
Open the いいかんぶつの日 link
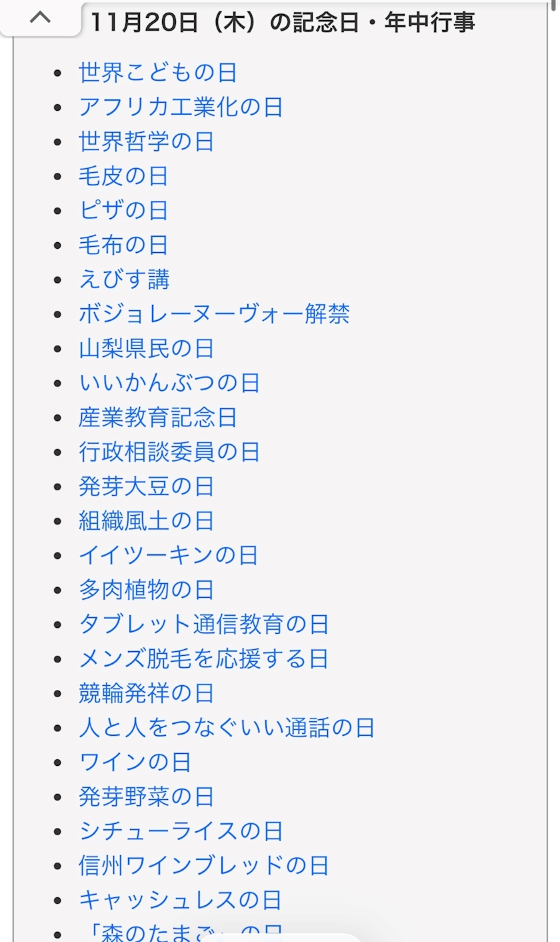169,383
